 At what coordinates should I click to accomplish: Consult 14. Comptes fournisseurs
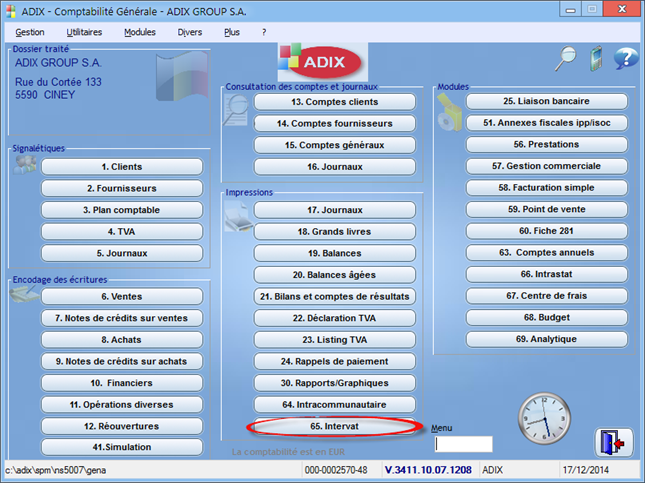[x=335, y=123]
